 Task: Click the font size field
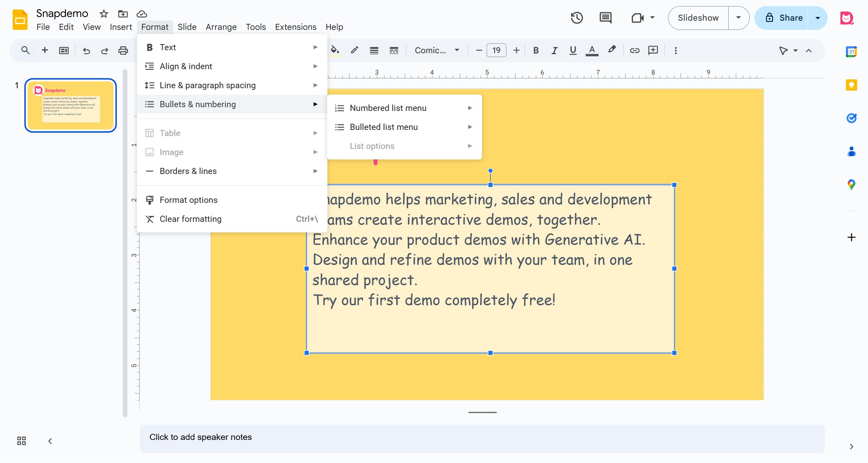point(497,51)
